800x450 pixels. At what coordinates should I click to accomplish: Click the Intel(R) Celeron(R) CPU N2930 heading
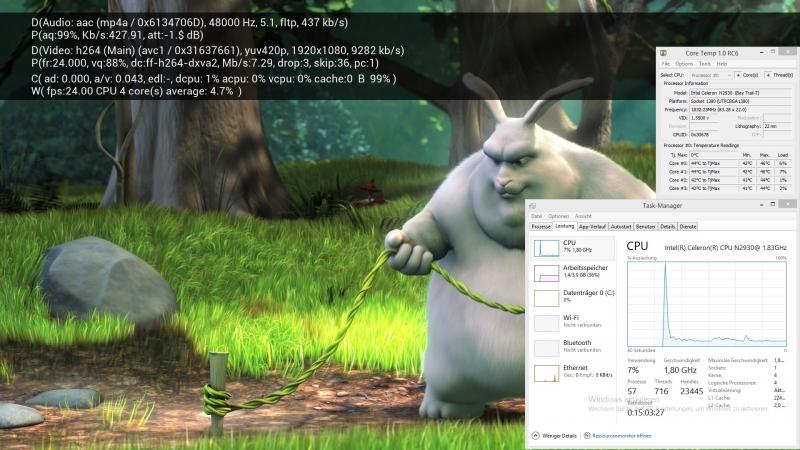tap(726, 247)
